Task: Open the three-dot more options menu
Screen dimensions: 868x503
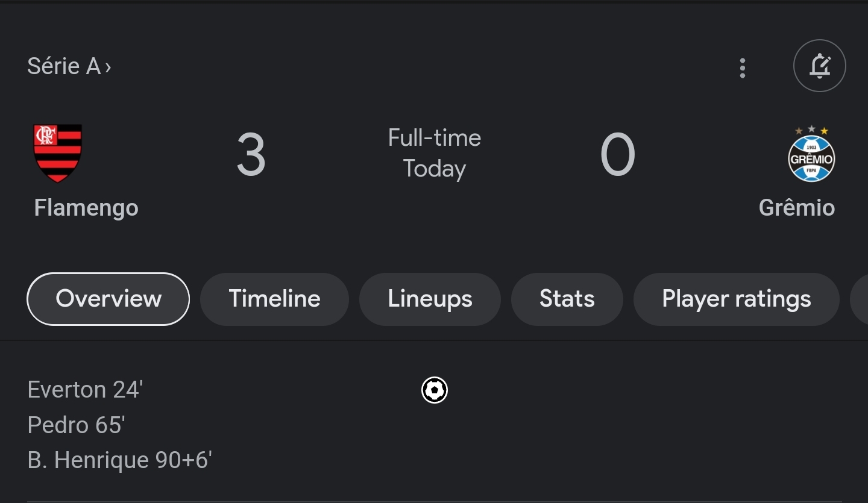Action: coord(743,68)
